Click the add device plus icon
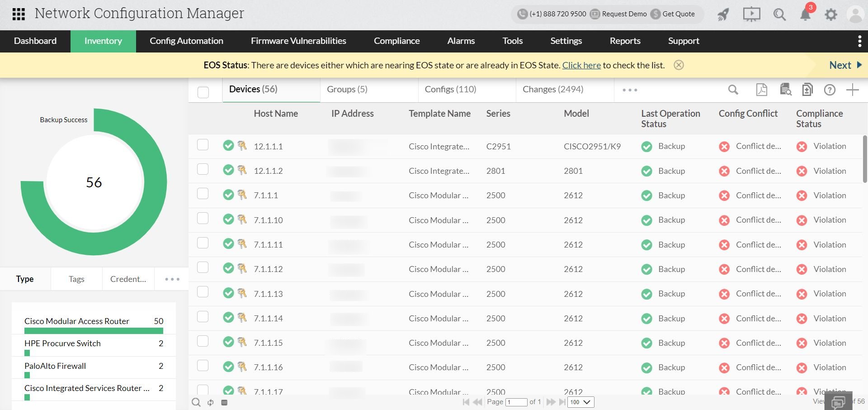This screenshot has height=410, width=868. pyautogui.click(x=853, y=89)
